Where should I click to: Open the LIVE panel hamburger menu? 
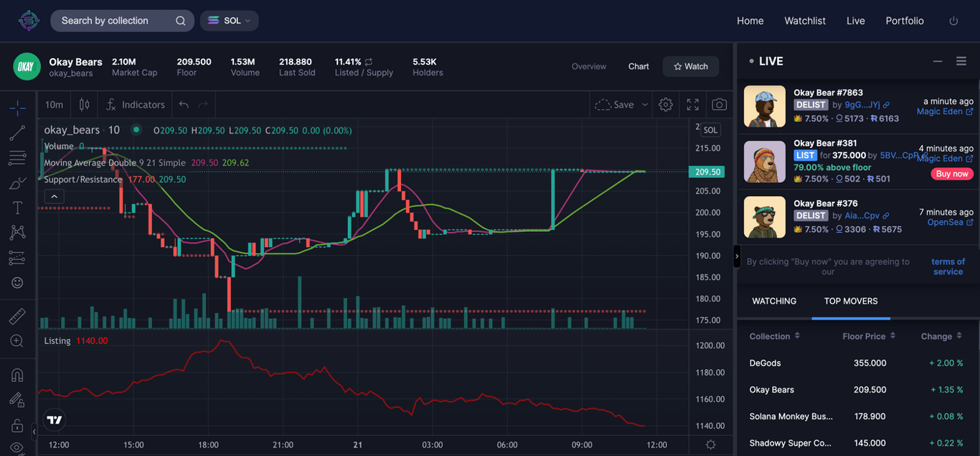pyautogui.click(x=961, y=62)
